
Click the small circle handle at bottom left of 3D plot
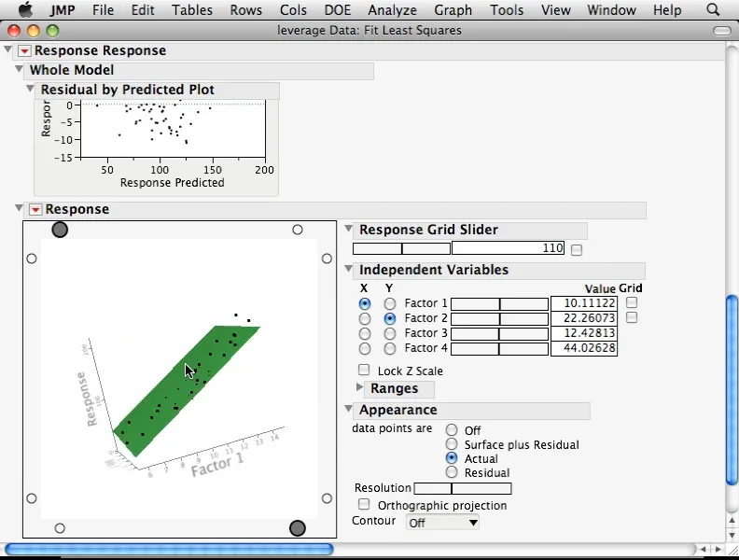pos(60,528)
